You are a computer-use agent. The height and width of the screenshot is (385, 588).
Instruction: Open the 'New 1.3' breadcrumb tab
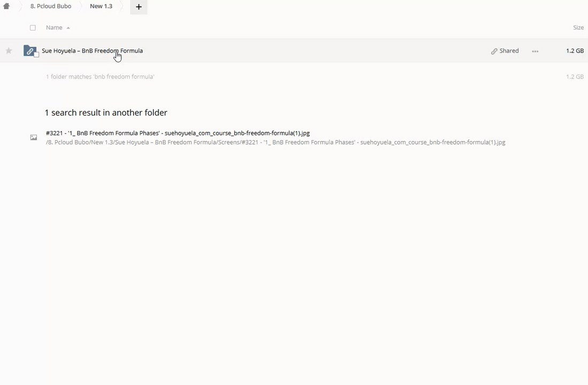(101, 6)
